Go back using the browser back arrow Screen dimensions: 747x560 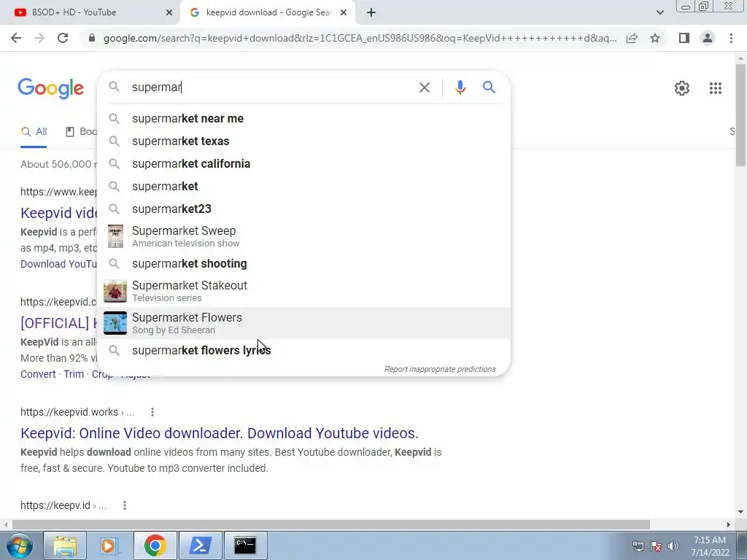[x=16, y=38]
